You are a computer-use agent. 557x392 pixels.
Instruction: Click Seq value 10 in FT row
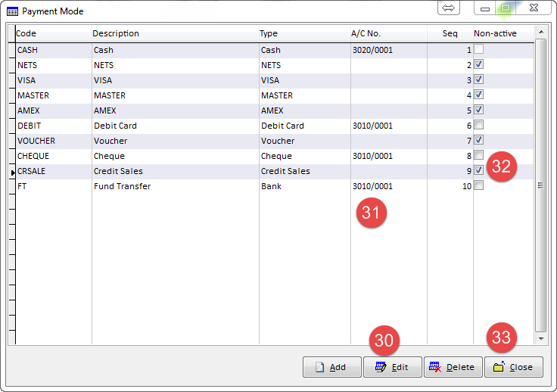click(x=450, y=186)
